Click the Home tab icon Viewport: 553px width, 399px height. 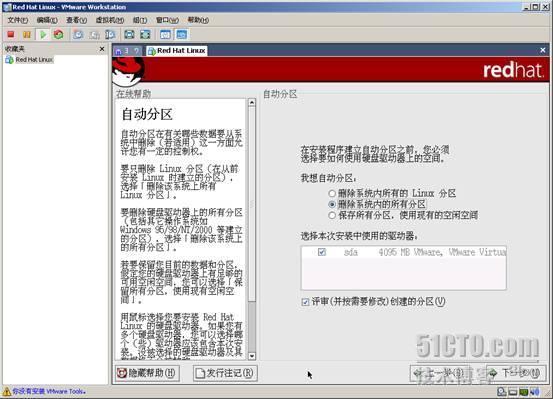[118, 51]
